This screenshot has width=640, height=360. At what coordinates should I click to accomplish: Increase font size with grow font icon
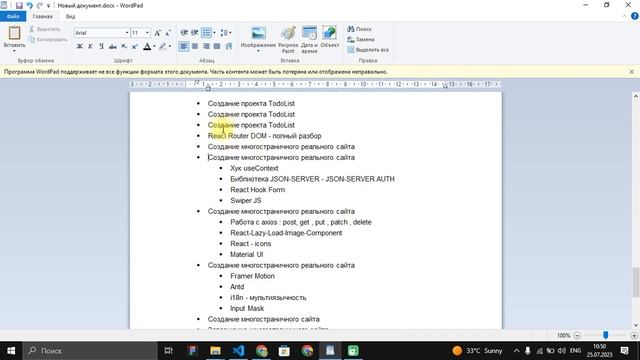pos(158,33)
